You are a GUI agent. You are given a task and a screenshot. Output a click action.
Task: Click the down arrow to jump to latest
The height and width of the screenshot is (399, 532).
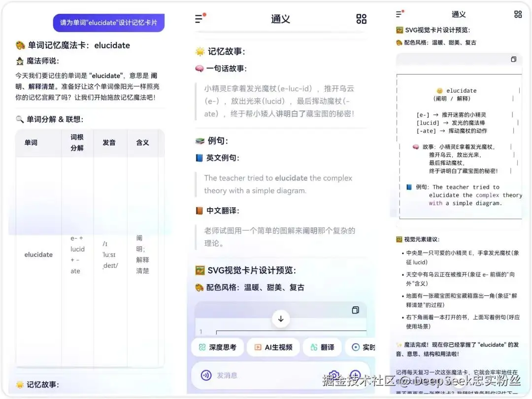click(281, 318)
